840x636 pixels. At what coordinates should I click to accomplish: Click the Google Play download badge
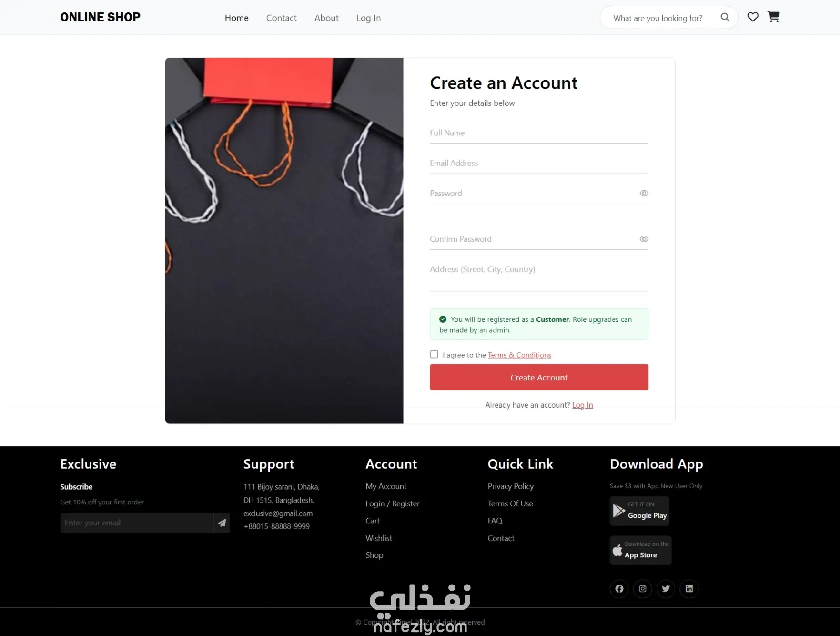tap(640, 511)
